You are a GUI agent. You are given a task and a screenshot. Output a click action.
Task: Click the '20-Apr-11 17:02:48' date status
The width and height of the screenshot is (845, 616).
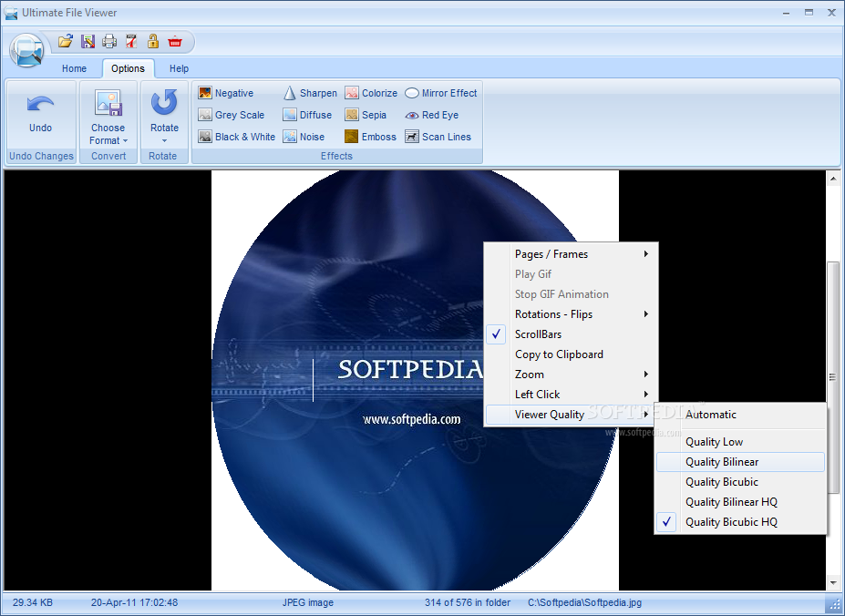pyautogui.click(x=134, y=602)
